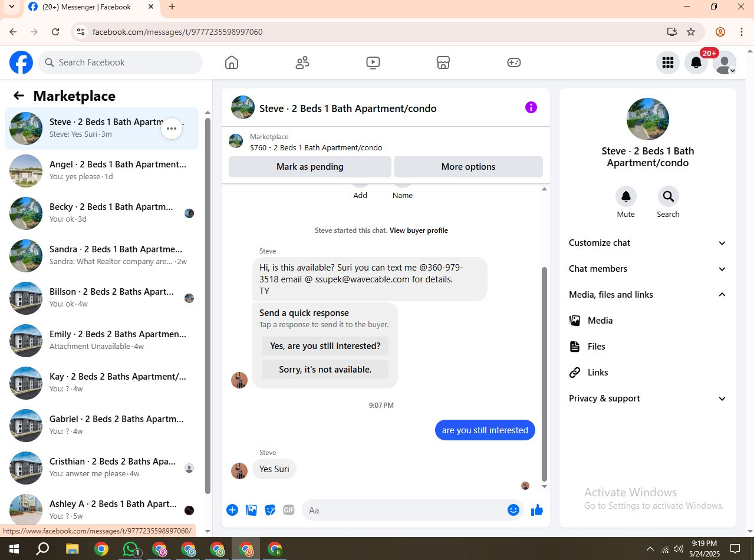Click the chat messages vertical scrollbar
This screenshot has width=754, height=560.
tap(544, 374)
